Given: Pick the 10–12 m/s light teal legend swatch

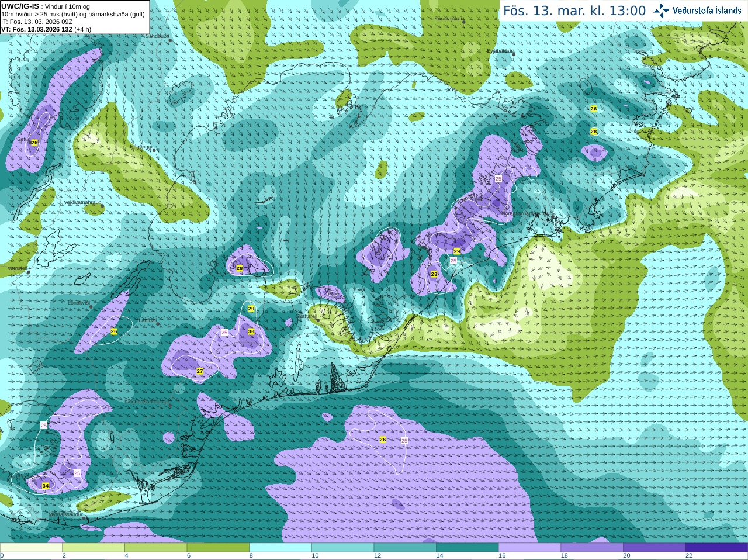Looking at the screenshot, I should tap(342, 548).
